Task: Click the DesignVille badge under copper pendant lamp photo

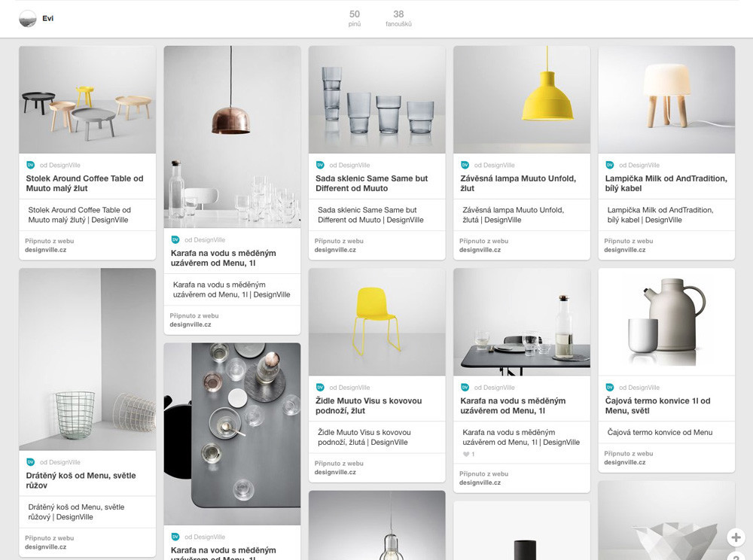Action: [x=175, y=239]
